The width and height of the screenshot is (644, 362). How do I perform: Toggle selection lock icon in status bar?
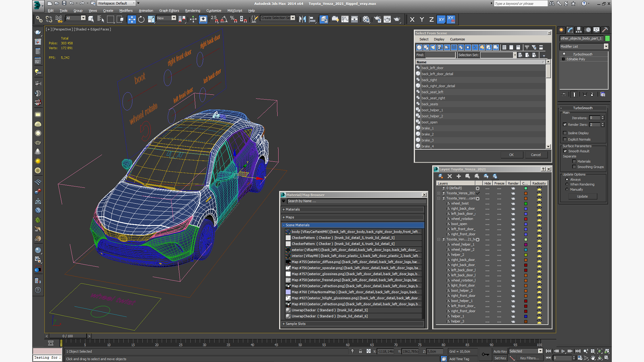point(360,352)
